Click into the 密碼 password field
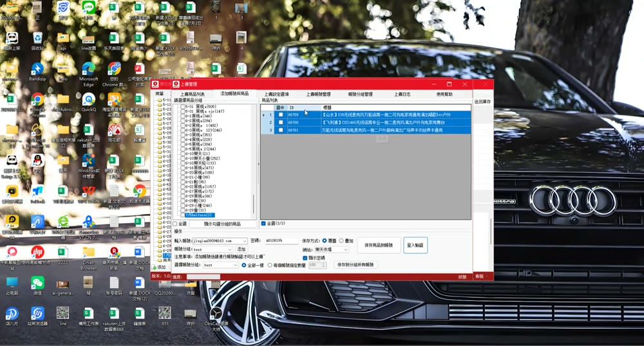Viewport: 644px width, 346px height. pos(281,241)
